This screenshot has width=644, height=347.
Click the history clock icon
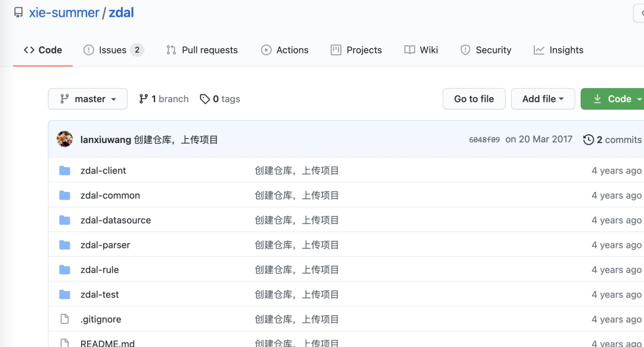[x=588, y=140]
